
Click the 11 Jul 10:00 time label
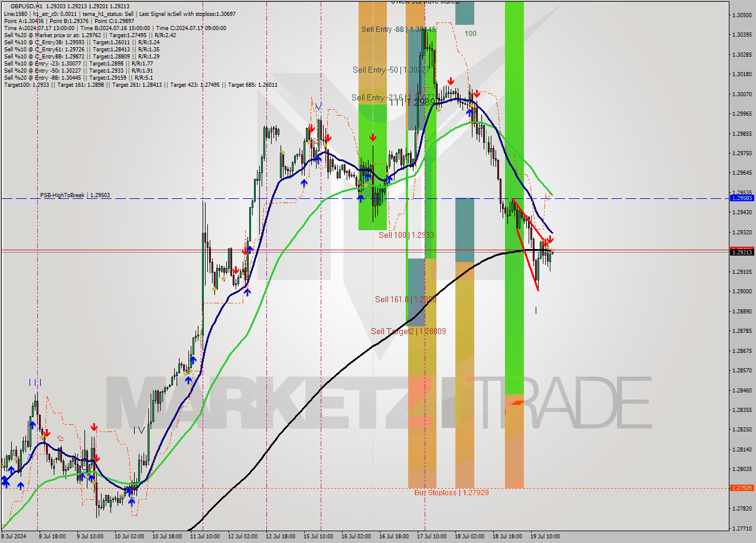click(x=205, y=537)
